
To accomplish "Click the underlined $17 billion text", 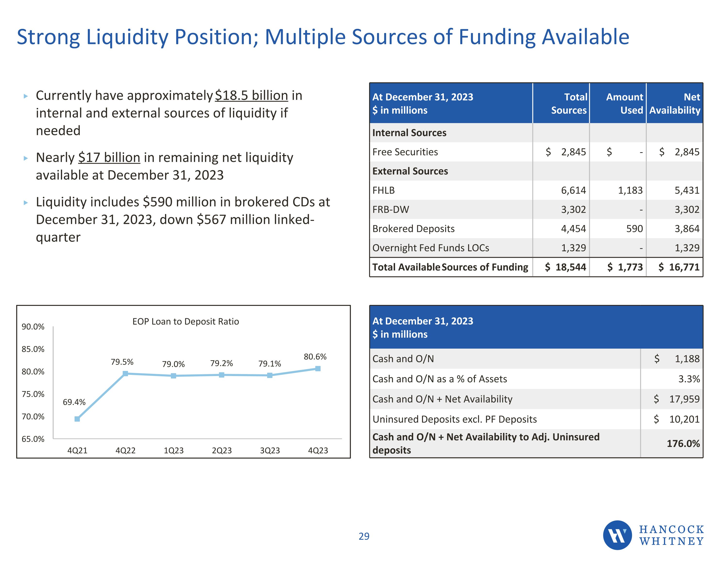I will click(x=109, y=157).
